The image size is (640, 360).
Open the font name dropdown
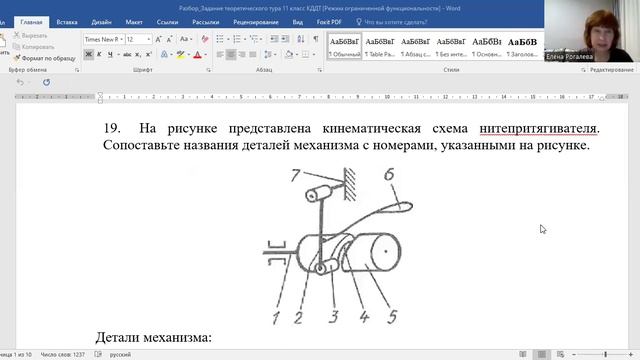pyautogui.click(x=121, y=39)
